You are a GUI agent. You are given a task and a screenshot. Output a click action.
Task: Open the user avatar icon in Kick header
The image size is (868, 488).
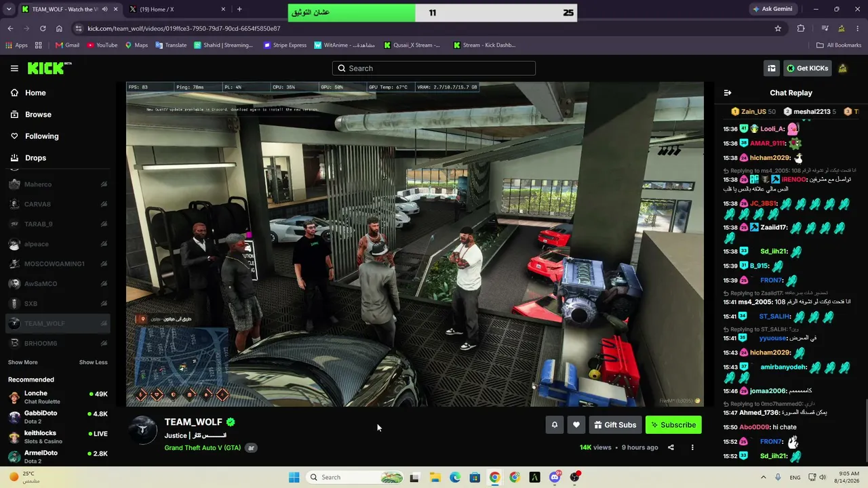click(x=843, y=68)
